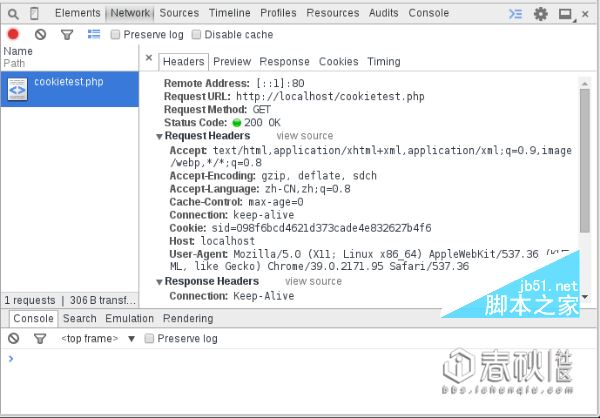Change the DevTools dock side
This screenshot has height=418, width=600.
click(x=566, y=13)
